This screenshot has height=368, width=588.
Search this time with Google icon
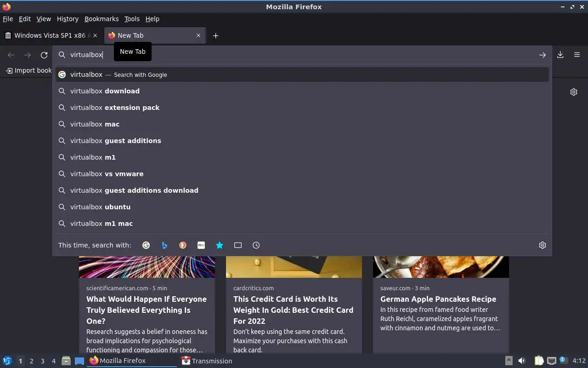pyautogui.click(x=146, y=245)
